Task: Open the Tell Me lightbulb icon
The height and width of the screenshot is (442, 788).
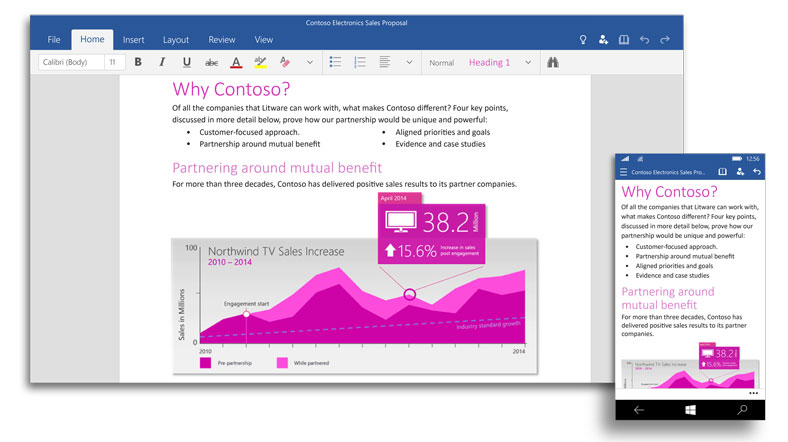Action: coord(583,40)
